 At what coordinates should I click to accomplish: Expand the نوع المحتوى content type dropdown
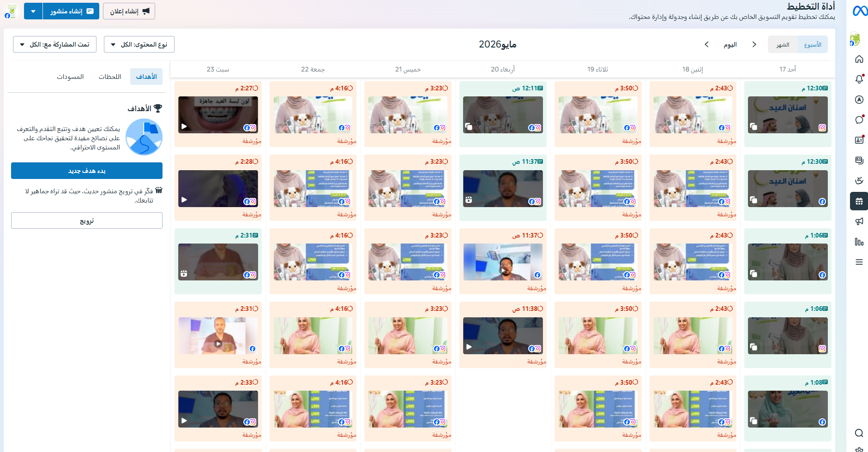point(139,44)
